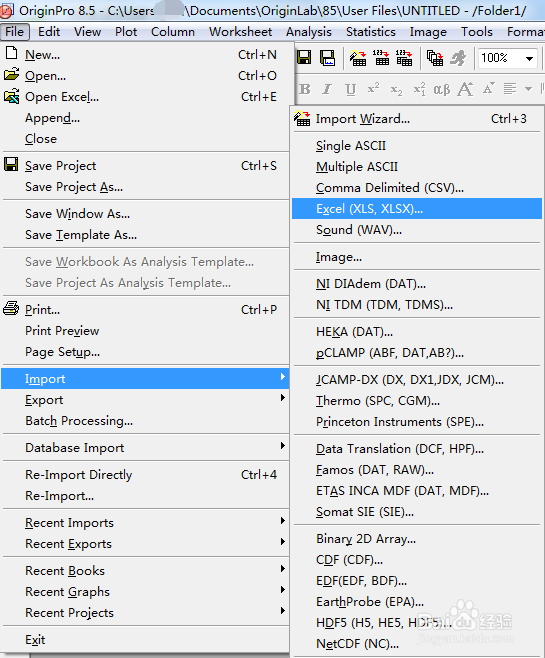Open the View menu
The width and height of the screenshot is (545, 658).
pyautogui.click(x=87, y=32)
